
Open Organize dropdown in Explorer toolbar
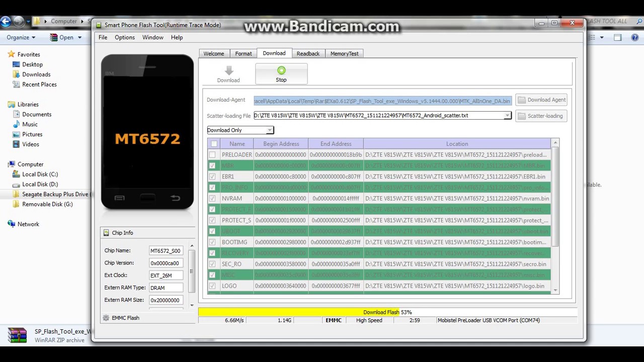click(21, 37)
